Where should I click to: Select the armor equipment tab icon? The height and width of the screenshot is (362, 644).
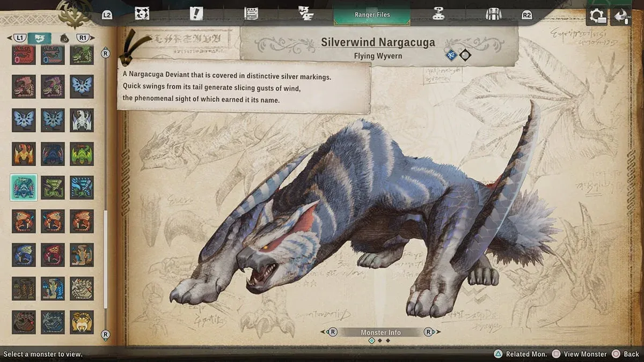coord(493,14)
